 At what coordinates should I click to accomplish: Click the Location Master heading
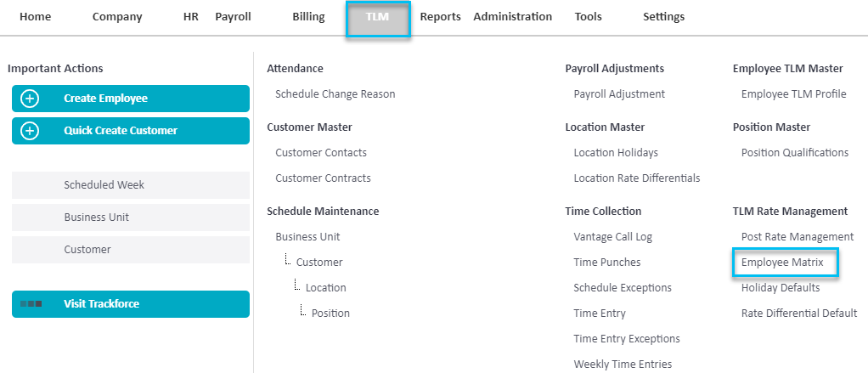click(x=605, y=127)
